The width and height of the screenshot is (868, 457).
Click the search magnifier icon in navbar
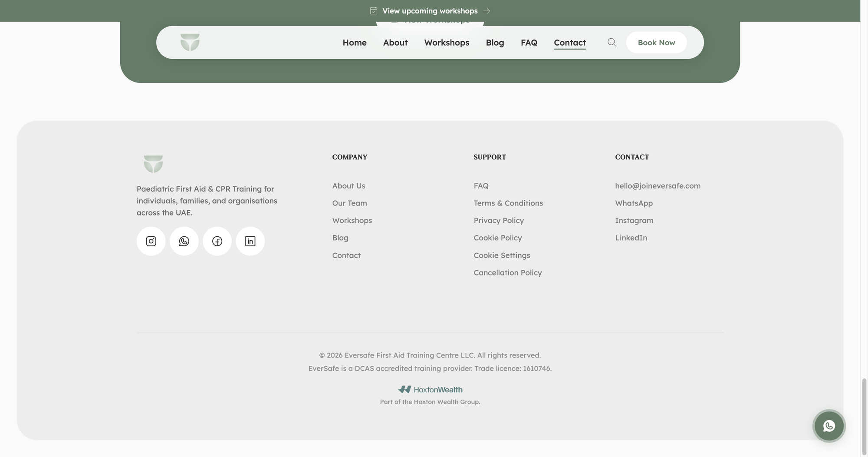(x=612, y=42)
